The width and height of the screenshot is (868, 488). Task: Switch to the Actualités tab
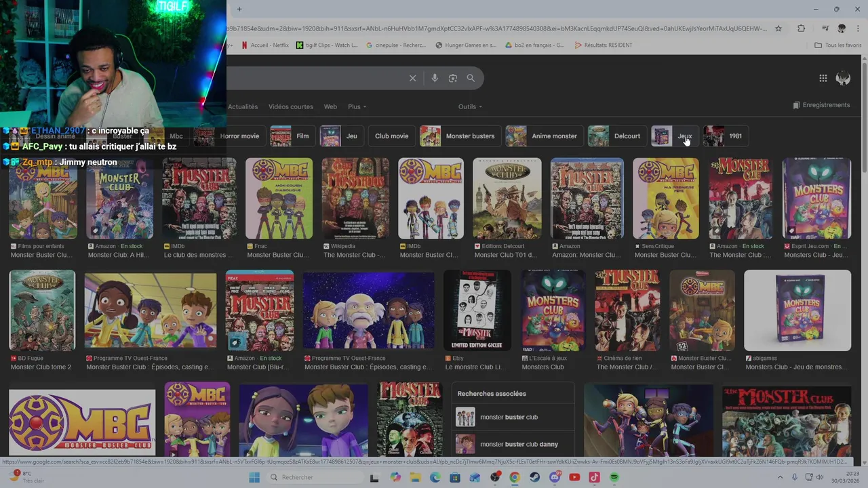(x=243, y=106)
